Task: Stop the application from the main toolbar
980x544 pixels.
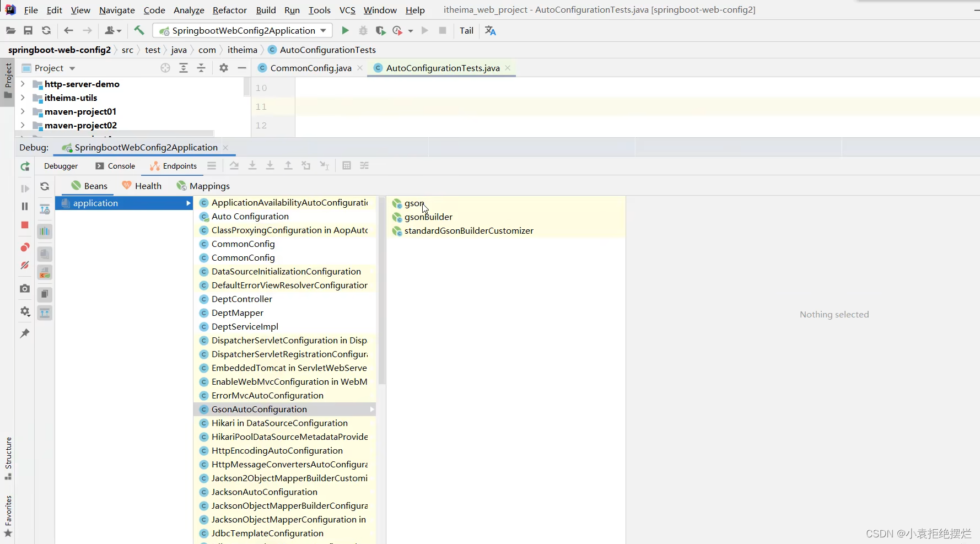Action: click(x=442, y=31)
